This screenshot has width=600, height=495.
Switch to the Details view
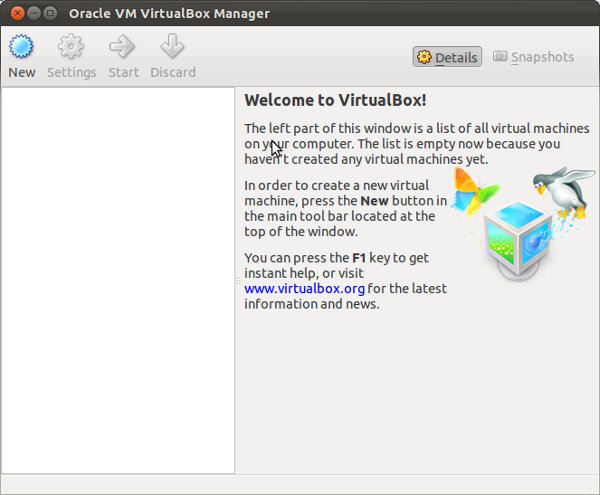[x=447, y=57]
